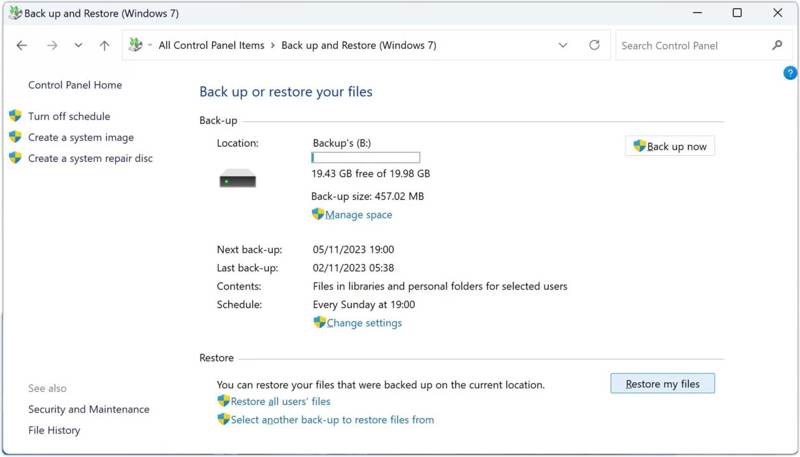The width and height of the screenshot is (800, 457).
Task: Click the search magnifier icon
Action: [x=777, y=45]
